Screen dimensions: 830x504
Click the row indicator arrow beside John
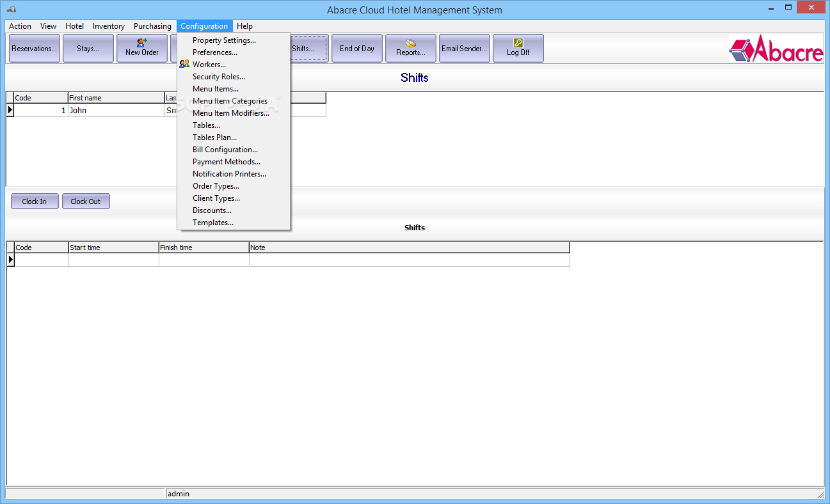10,110
